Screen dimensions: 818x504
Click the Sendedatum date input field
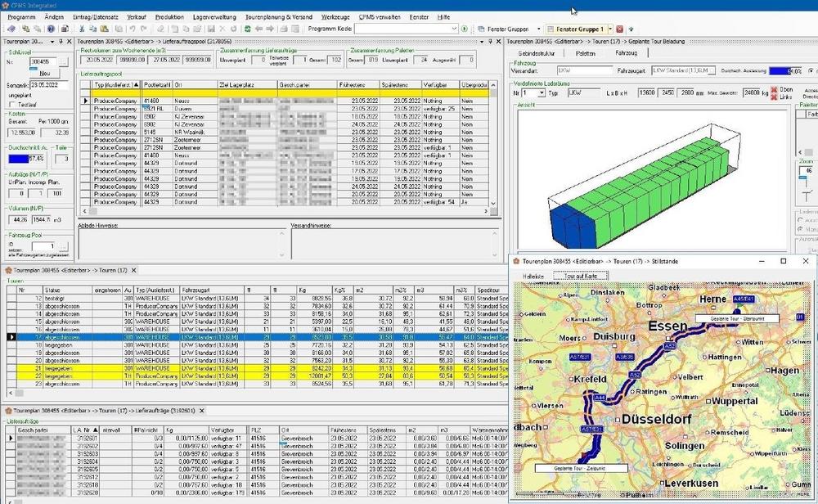51,84
